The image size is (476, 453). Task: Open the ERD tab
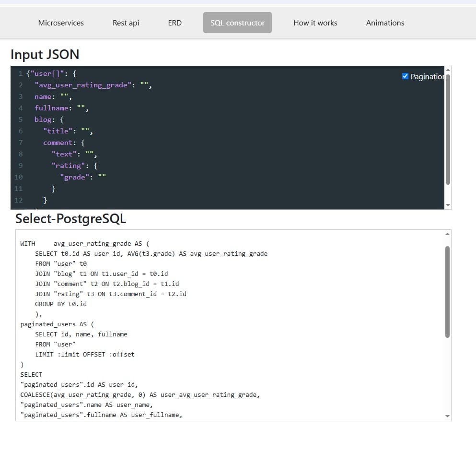tap(174, 23)
